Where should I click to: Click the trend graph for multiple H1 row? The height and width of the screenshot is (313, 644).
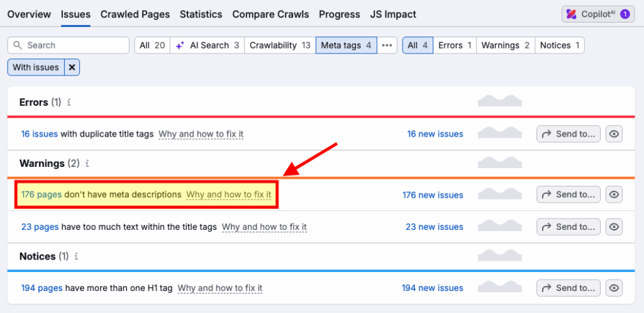(x=500, y=287)
